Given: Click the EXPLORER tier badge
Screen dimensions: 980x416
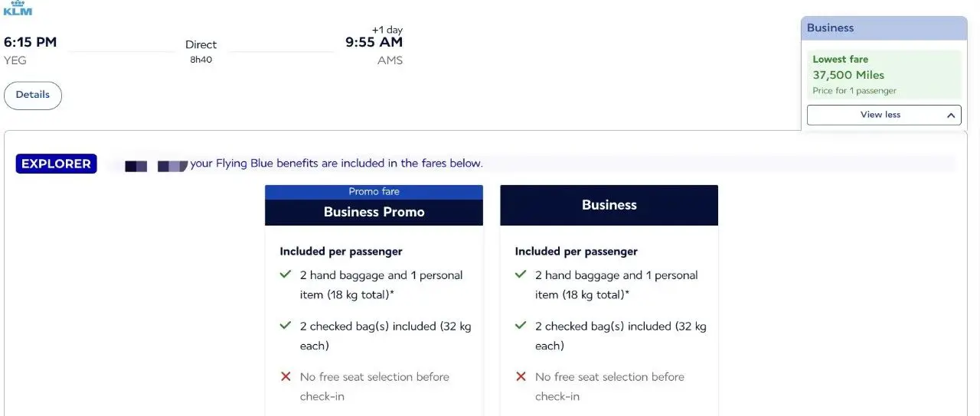Looking at the screenshot, I should tap(56, 164).
